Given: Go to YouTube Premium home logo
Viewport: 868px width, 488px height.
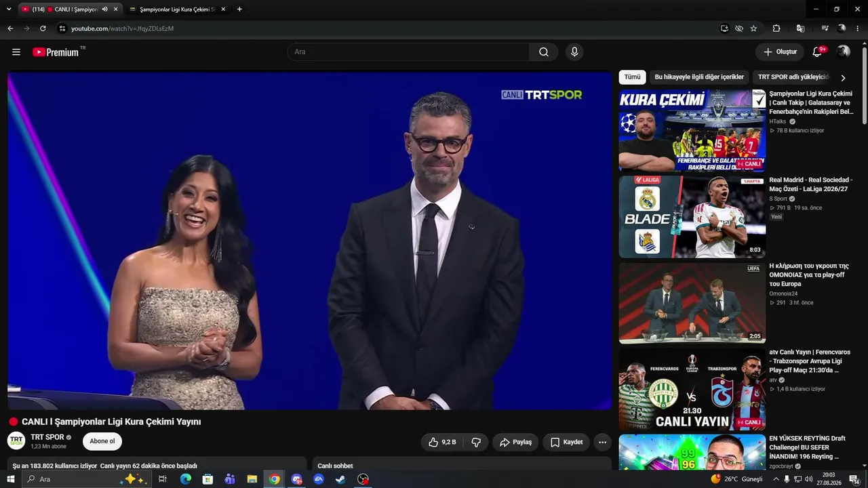Looking at the screenshot, I should click(x=56, y=52).
